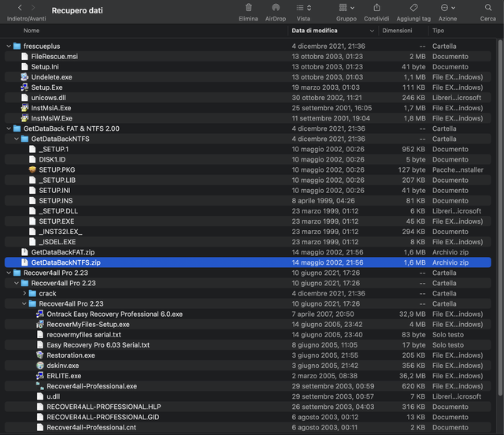504x435 pixels.
Task: Sort by the Dimensioni column header
Action: coord(397,31)
